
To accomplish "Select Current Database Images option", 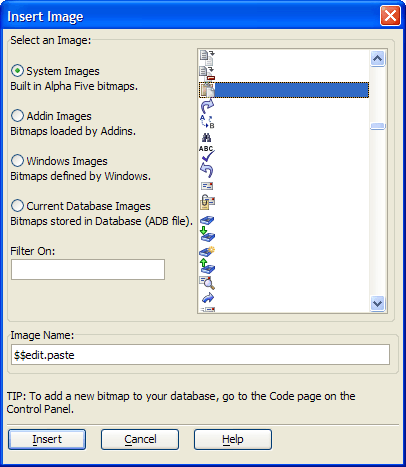I will (x=17, y=206).
